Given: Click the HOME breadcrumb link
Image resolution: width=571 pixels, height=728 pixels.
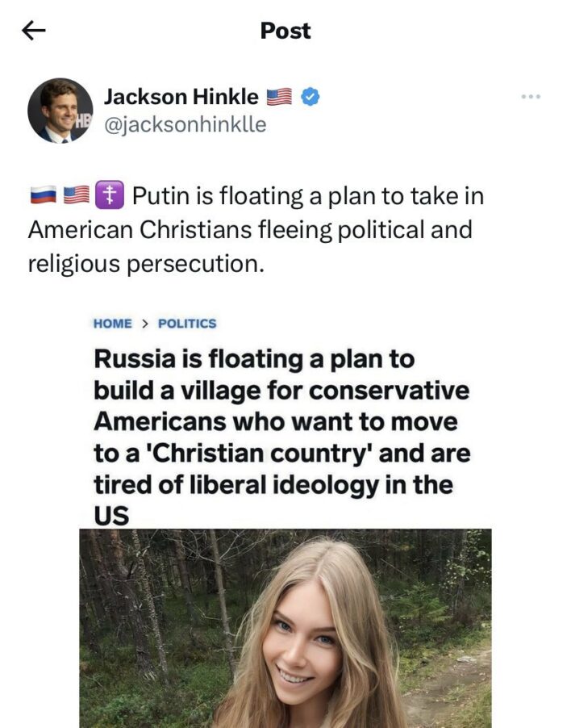Looking at the screenshot, I should coord(113,324).
